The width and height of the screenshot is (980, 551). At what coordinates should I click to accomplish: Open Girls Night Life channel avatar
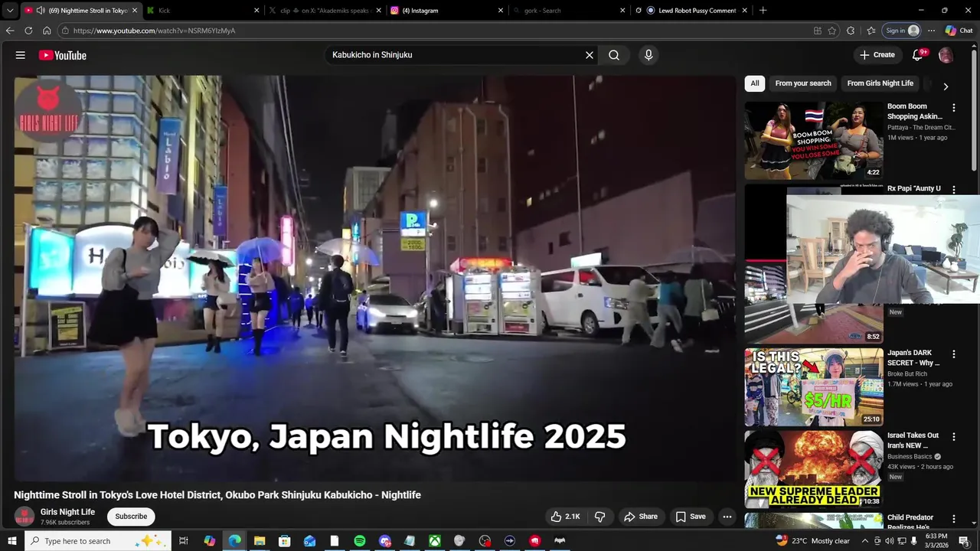(24, 517)
